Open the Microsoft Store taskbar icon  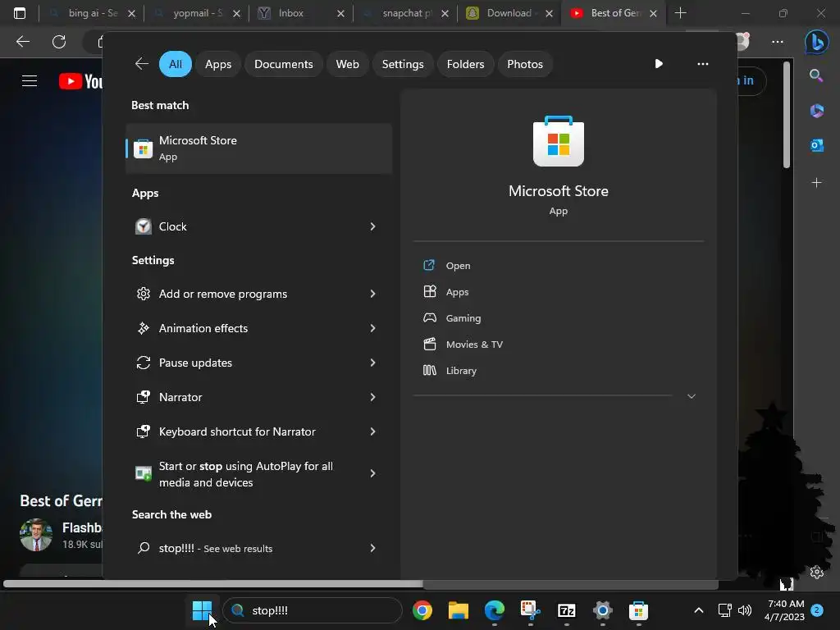click(x=638, y=610)
